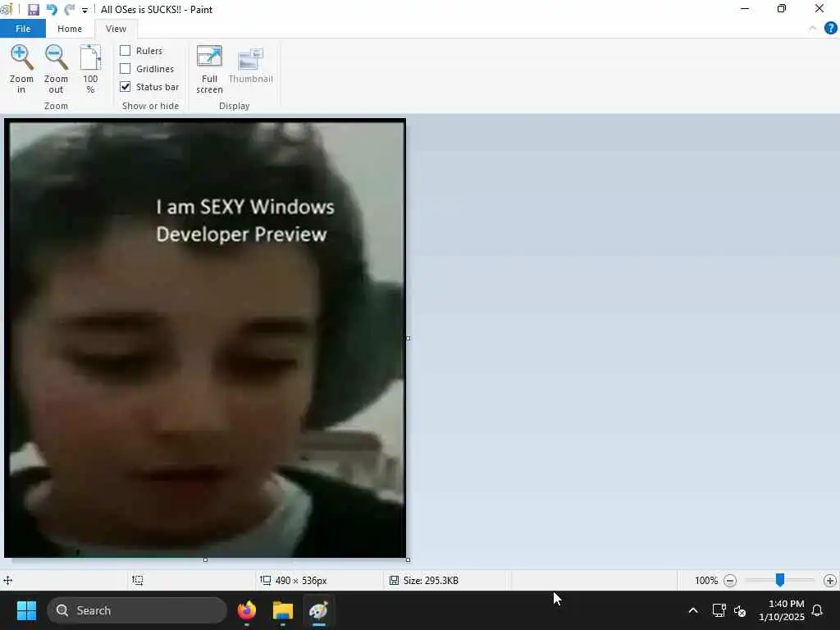Switch to the Home ribbon tab
The height and width of the screenshot is (630, 840).
coord(70,29)
